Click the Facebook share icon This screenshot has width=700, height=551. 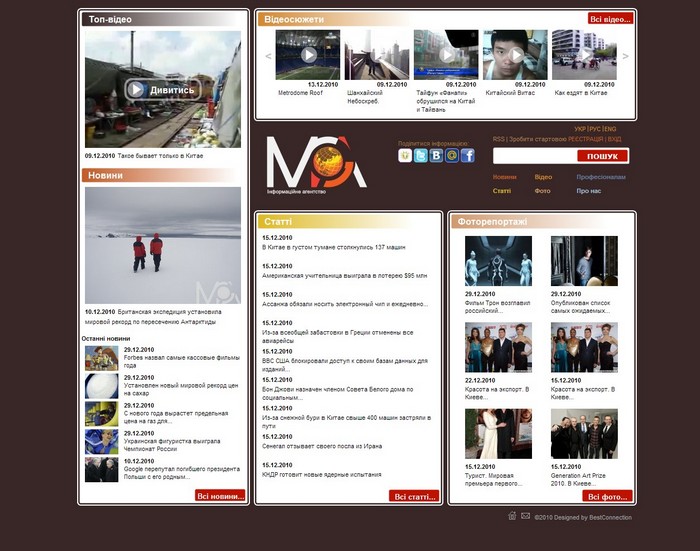coord(467,156)
